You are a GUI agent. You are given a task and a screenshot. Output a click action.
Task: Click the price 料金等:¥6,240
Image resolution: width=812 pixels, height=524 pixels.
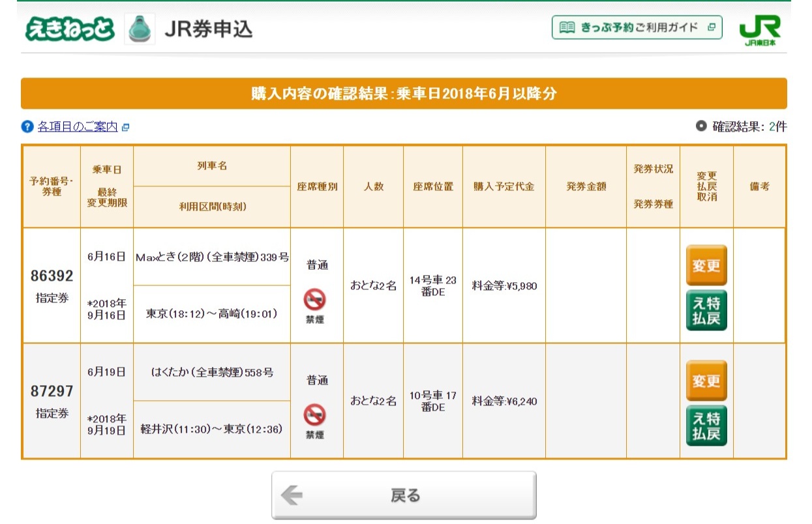tap(504, 401)
